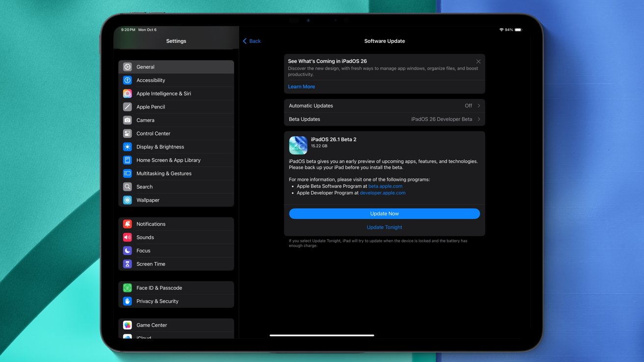
Task: Open the Learn More link
Action: [x=301, y=87]
